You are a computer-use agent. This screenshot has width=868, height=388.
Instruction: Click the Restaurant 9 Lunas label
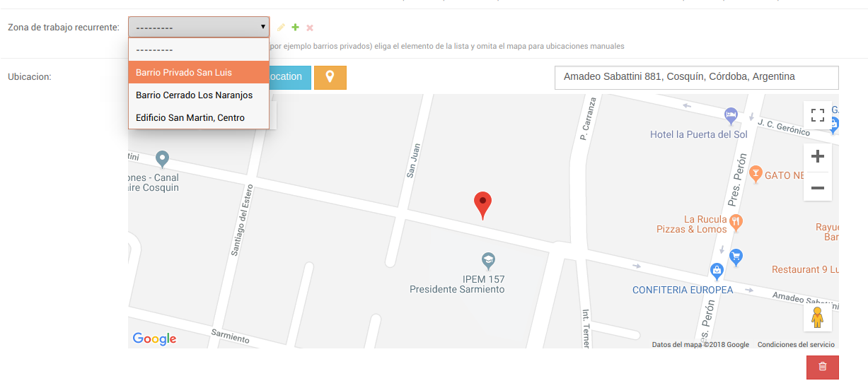pos(805,270)
